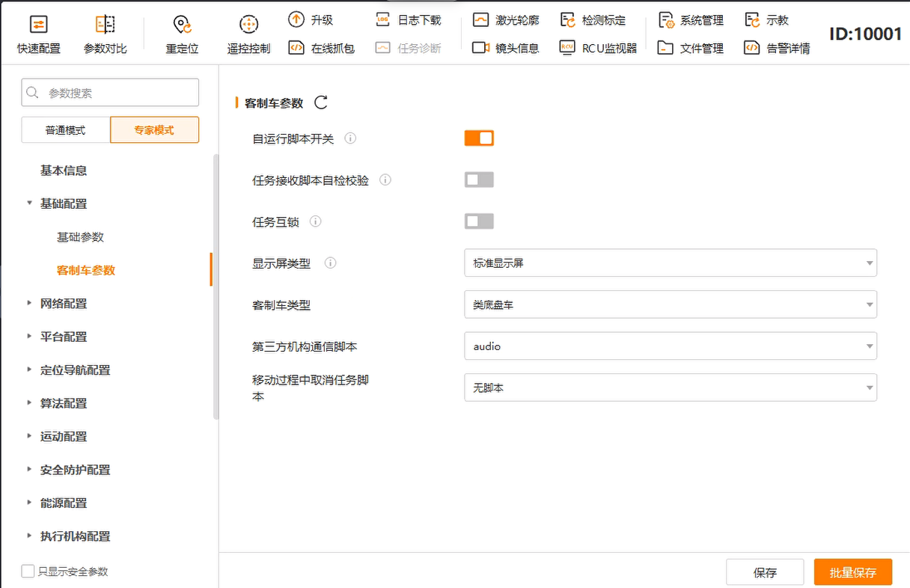Open 遥控控制 remote control
Image resolution: width=910 pixels, height=588 pixels.
(x=248, y=34)
